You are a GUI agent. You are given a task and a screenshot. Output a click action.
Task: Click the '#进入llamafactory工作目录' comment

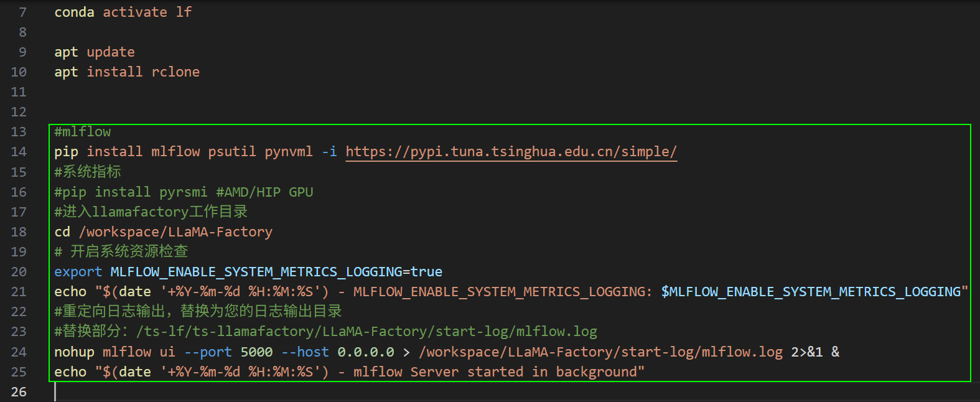coord(151,212)
